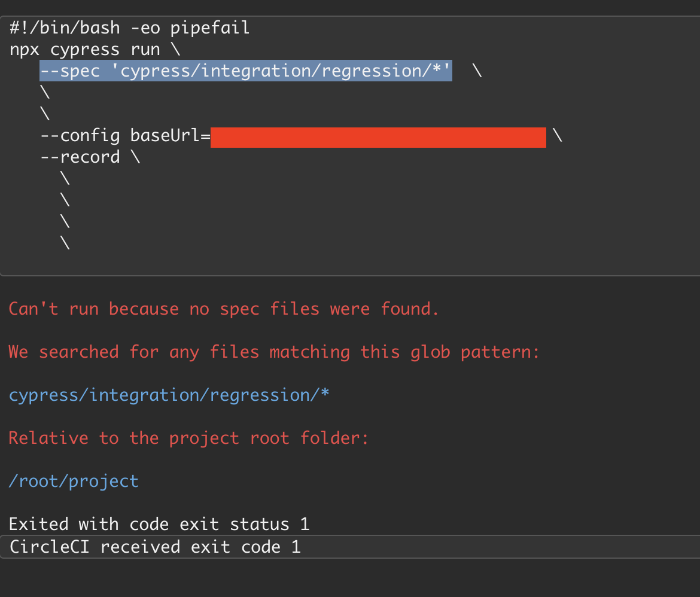Open the cypress/integration/regression/* glob pattern link
Image resolution: width=700 pixels, height=597 pixels.
(x=169, y=394)
